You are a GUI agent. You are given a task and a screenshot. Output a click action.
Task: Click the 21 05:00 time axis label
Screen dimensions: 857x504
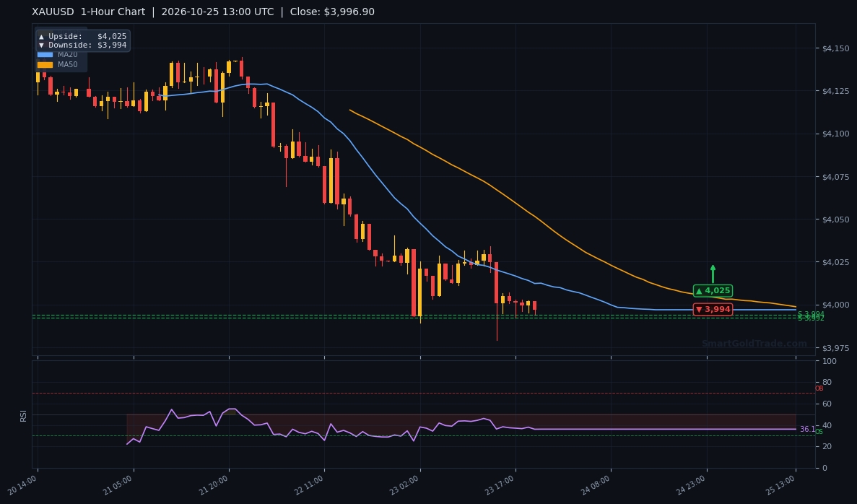pyautogui.click(x=118, y=485)
